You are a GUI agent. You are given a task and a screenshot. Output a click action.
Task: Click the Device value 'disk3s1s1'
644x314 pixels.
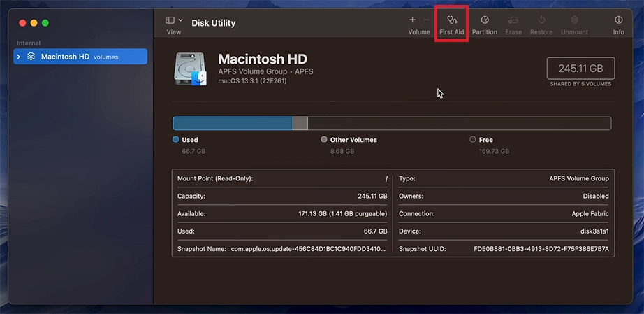[594, 231]
